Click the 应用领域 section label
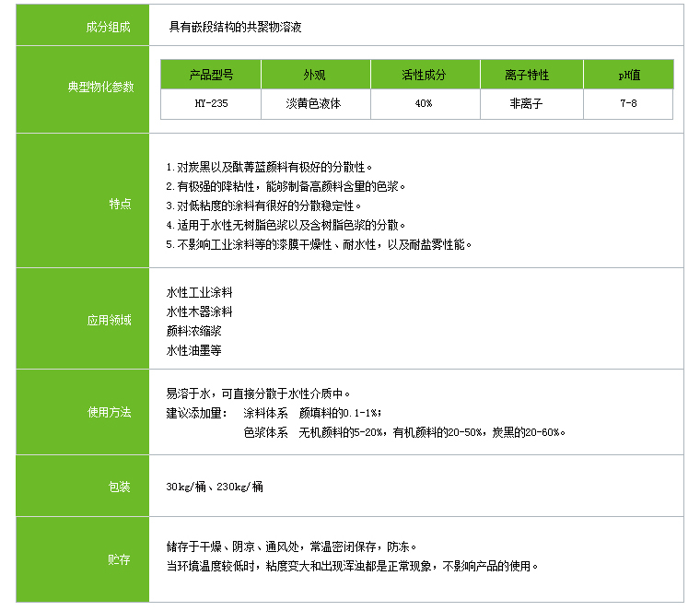This screenshot has width=700, height=611. [x=109, y=320]
